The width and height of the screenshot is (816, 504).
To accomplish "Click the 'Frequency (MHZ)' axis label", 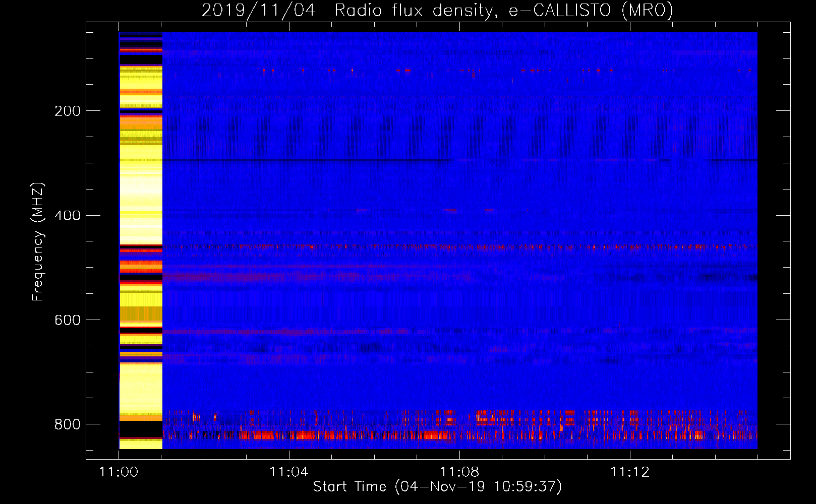I will 38,241.
